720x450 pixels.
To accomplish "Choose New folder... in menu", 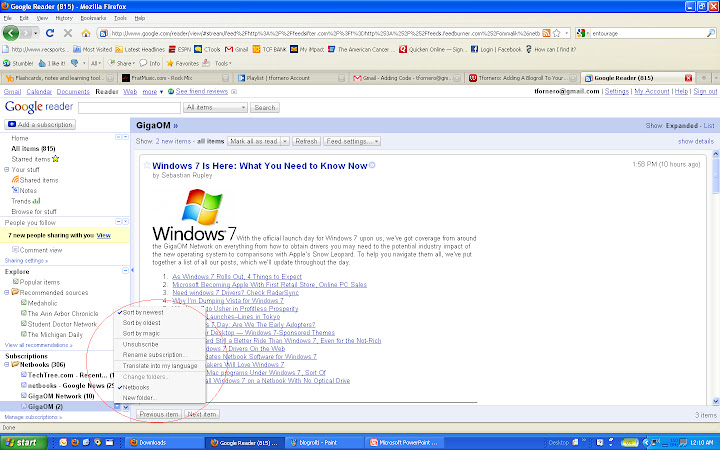I will tap(140, 398).
